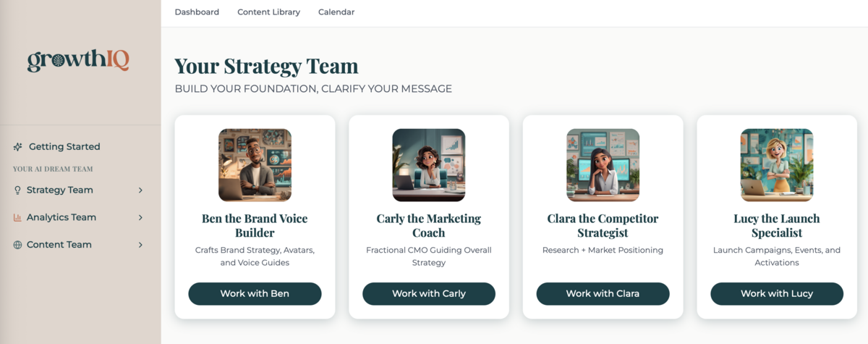Click Clara the Competitor Strategist avatar
This screenshot has height=344, width=868.
pos(603,165)
